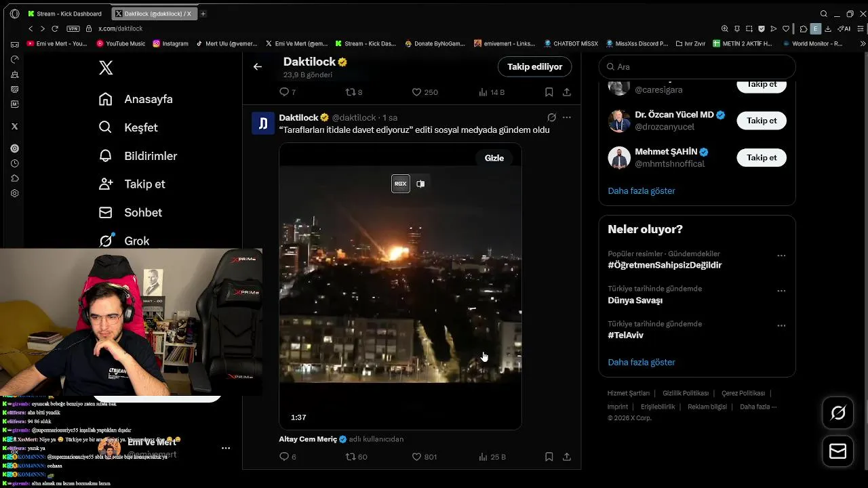Open settings gear in browser sidebar
The height and width of the screenshot is (488, 868).
pos(15,193)
